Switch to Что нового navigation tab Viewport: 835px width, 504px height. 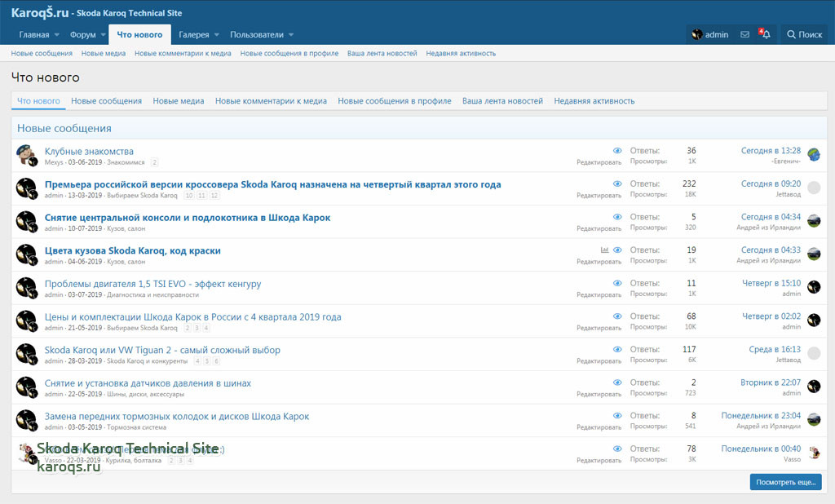coord(139,34)
